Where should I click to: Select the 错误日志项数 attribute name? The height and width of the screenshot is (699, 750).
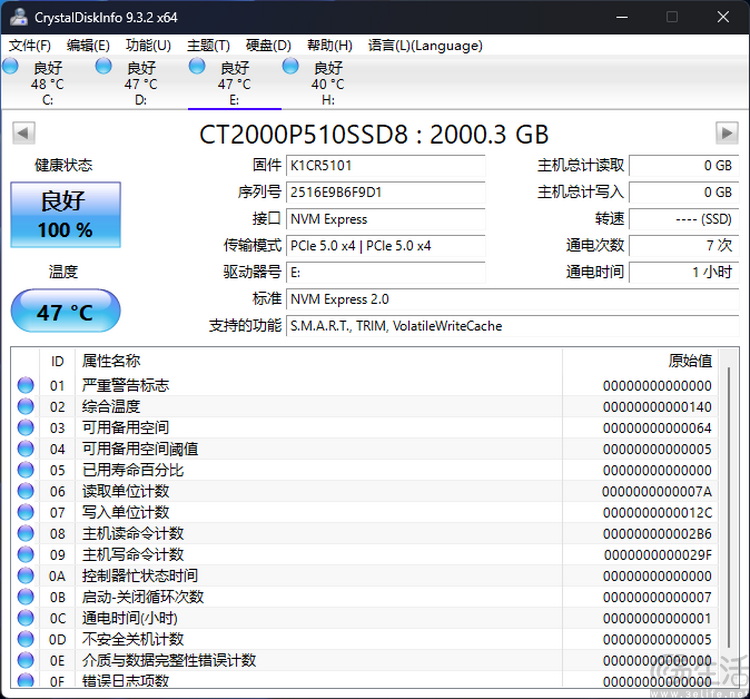click(125, 680)
